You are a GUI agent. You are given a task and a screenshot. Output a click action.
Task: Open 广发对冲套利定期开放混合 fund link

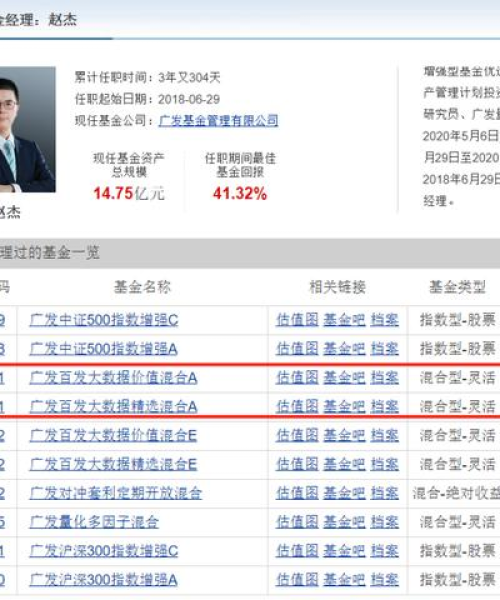tap(116, 493)
